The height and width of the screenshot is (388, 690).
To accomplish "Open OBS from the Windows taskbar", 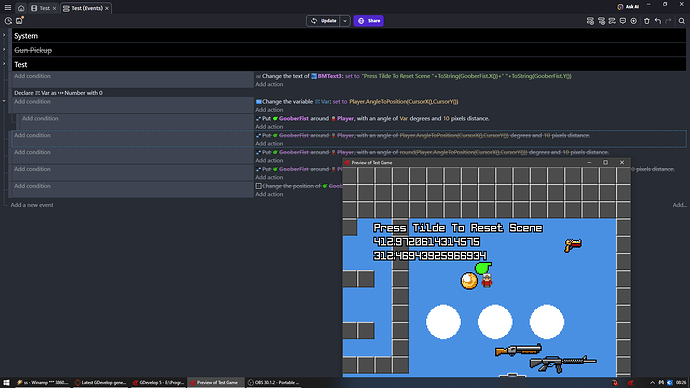I will click(273, 383).
